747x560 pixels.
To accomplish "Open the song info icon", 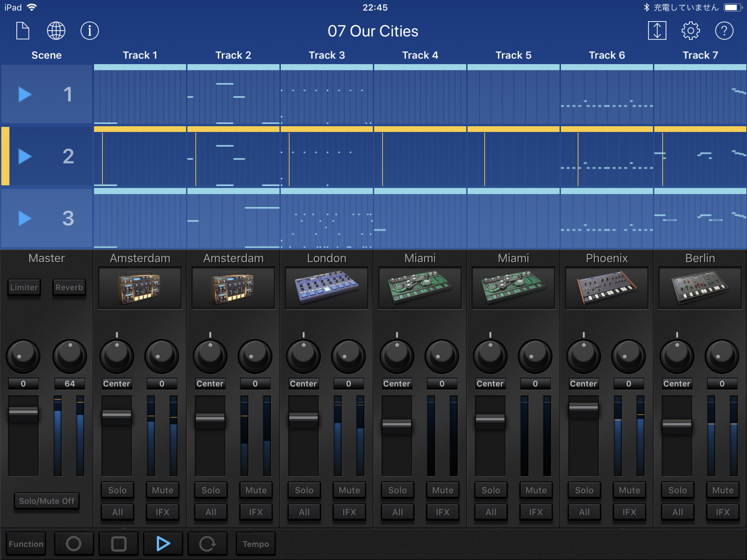I will click(x=89, y=31).
